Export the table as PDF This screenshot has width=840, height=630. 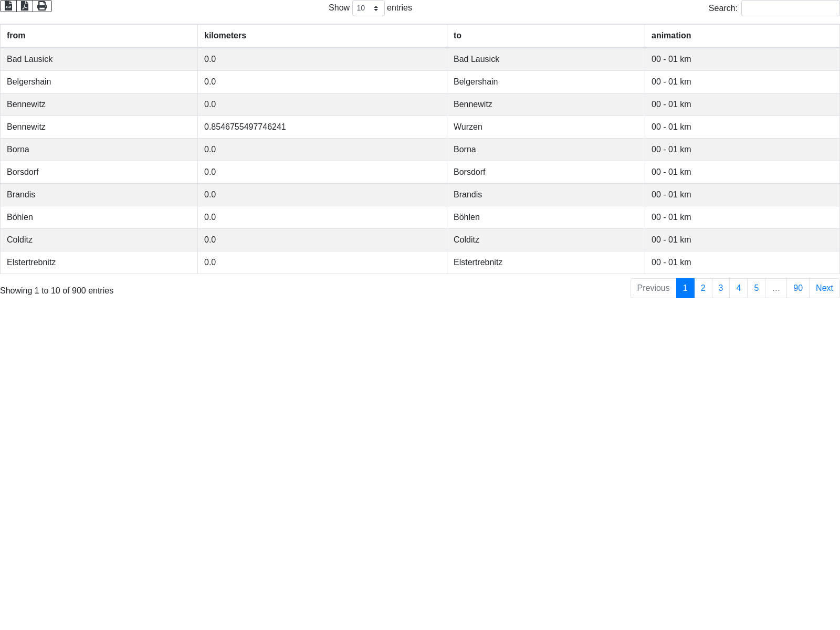25,6
